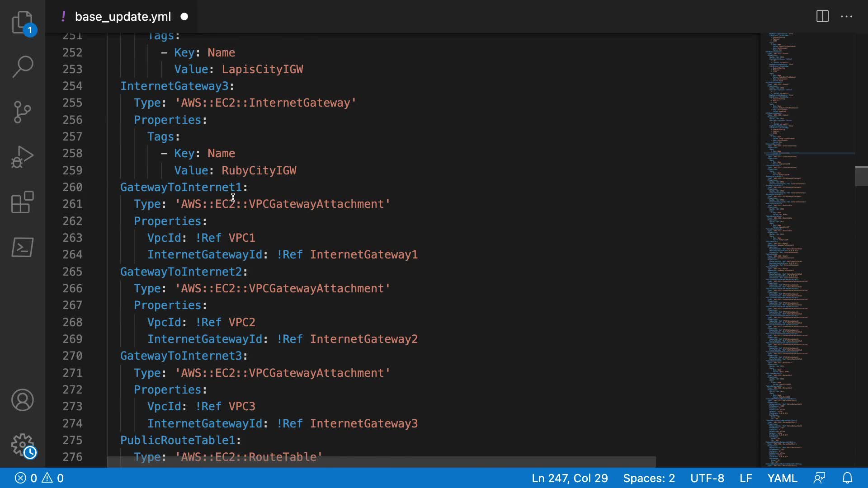This screenshot has width=868, height=488.
Task: Open the Accounts menu
Action: pyautogui.click(x=22, y=400)
